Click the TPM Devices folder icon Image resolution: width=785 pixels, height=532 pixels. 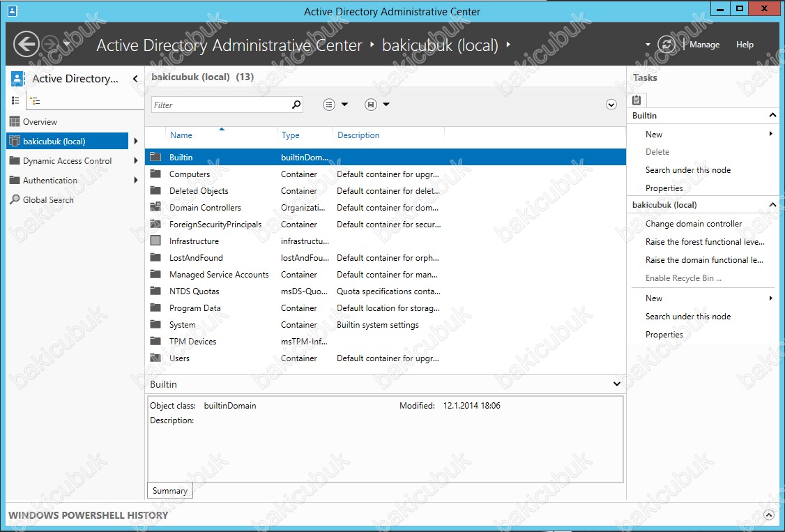pyautogui.click(x=155, y=342)
